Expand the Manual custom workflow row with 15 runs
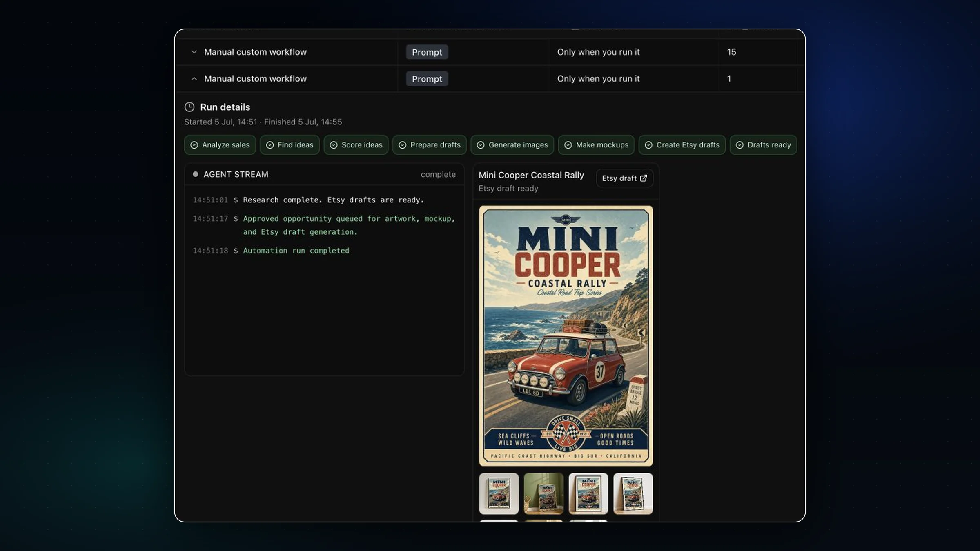 click(194, 52)
